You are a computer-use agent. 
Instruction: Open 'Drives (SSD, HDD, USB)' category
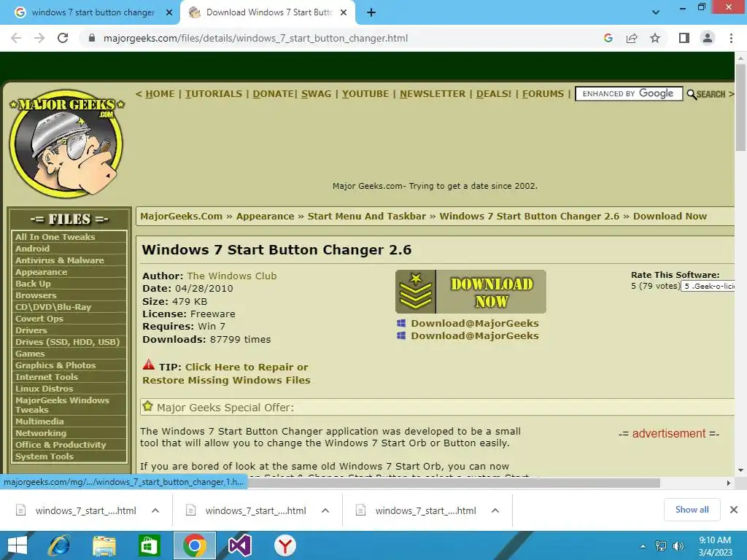click(67, 342)
